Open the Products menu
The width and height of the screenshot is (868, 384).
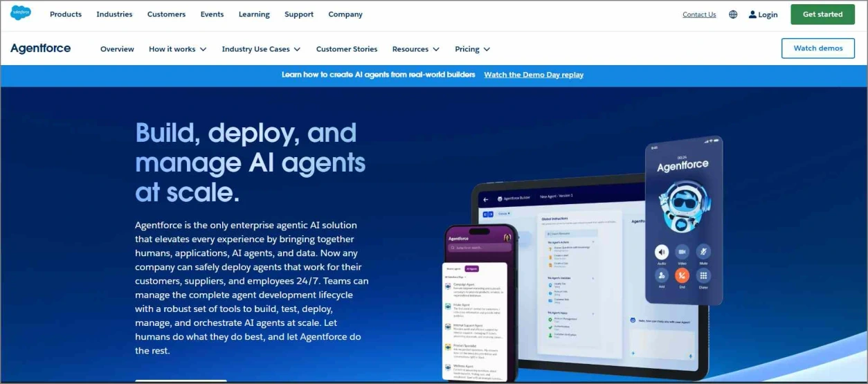[x=66, y=15]
